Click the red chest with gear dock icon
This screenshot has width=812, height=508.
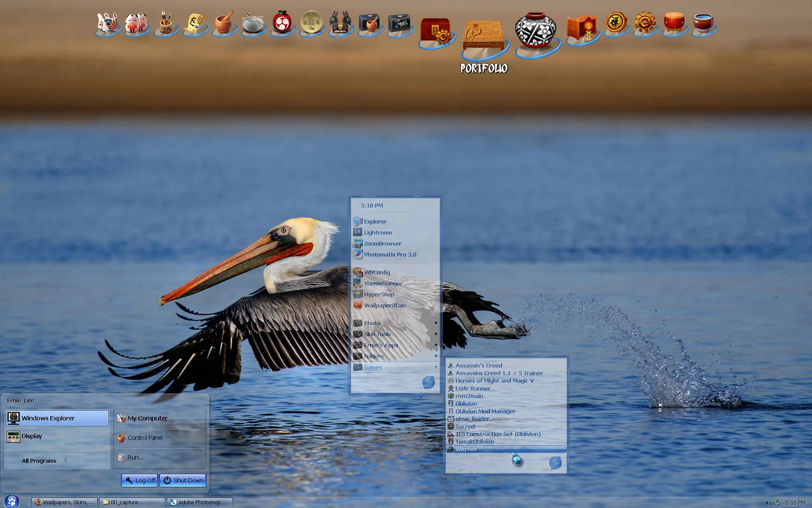(x=436, y=31)
